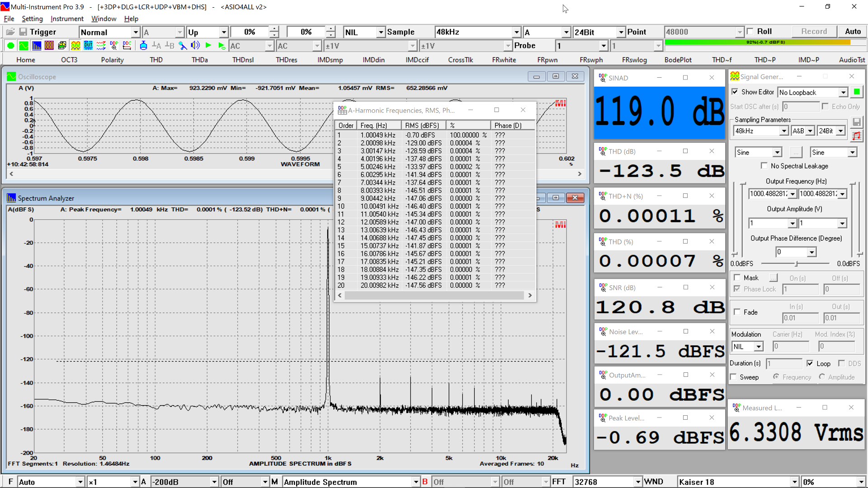Click the channel A zeroing icon

click(x=156, y=45)
